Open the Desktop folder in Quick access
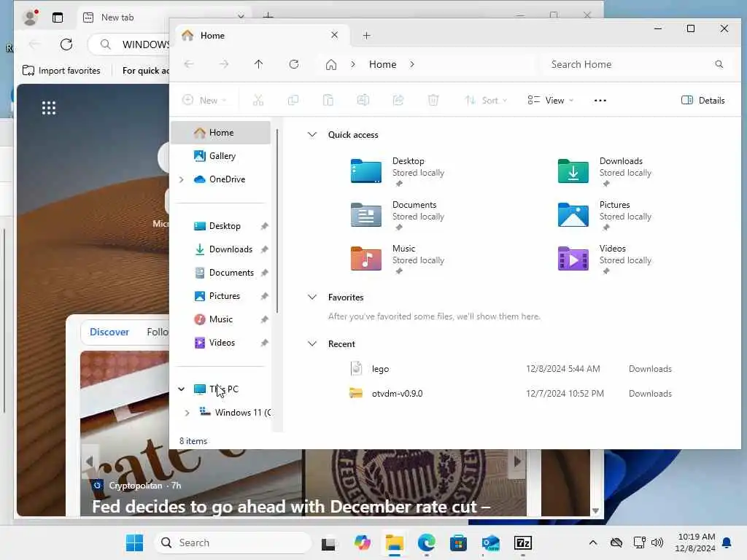 click(x=398, y=171)
